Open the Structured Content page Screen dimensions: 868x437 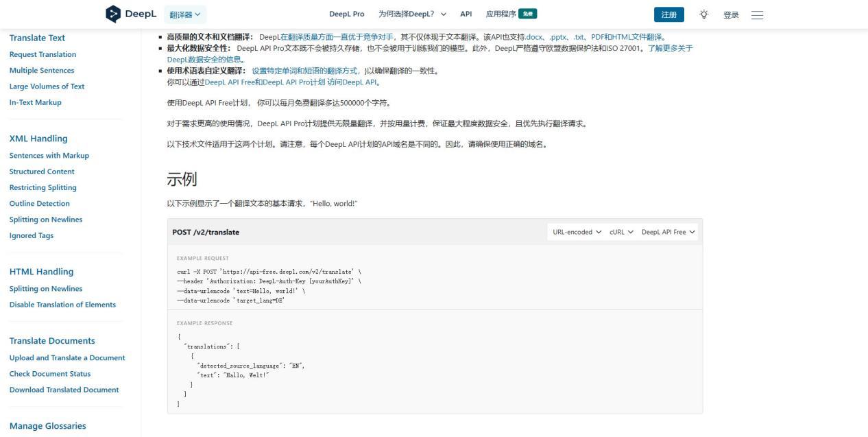pyautogui.click(x=42, y=171)
